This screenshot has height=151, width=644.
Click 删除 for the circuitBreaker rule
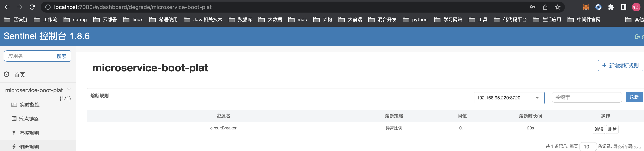coord(612,129)
